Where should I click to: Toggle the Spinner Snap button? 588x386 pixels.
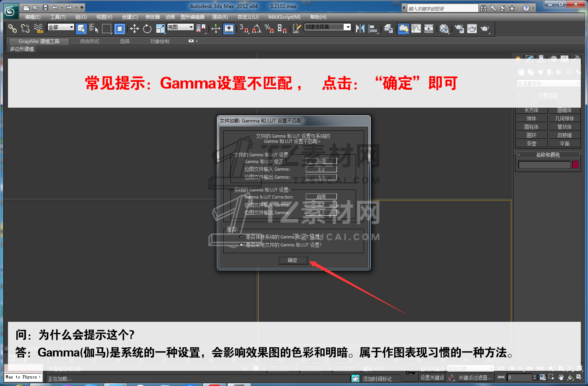[x=282, y=28]
